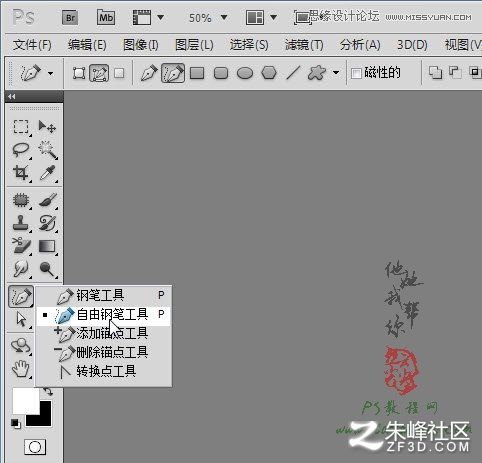Image resolution: width=482 pixels, height=463 pixels.
Task: Choose the rounded rectangle shape icon
Action: [x=221, y=73]
